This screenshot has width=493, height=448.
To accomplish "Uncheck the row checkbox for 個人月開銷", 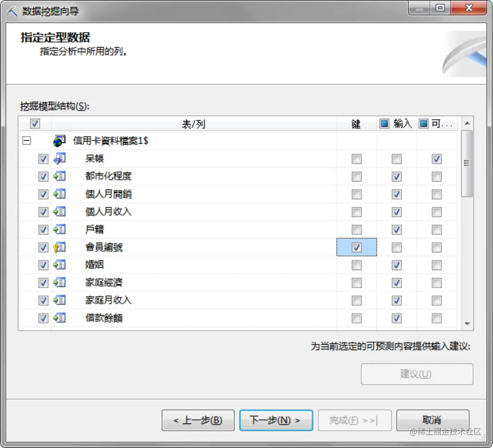I will click(43, 194).
